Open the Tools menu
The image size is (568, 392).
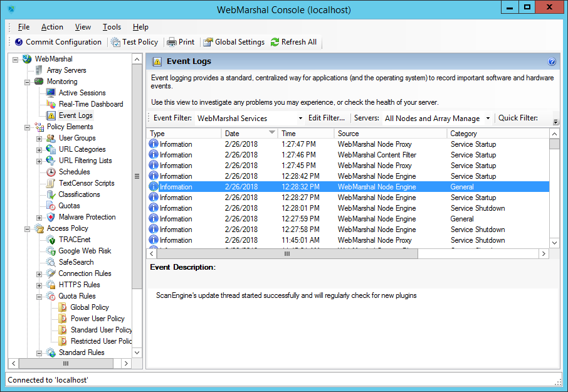112,27
